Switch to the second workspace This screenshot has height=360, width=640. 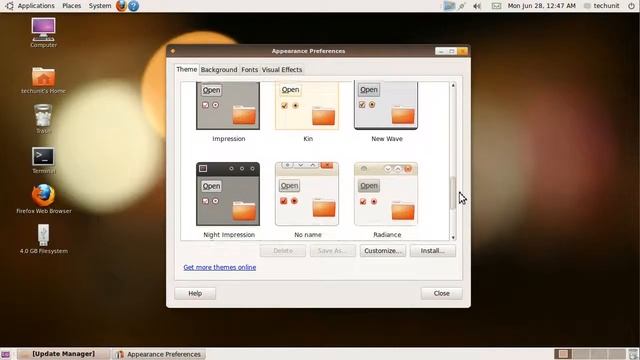pos(581,354)
